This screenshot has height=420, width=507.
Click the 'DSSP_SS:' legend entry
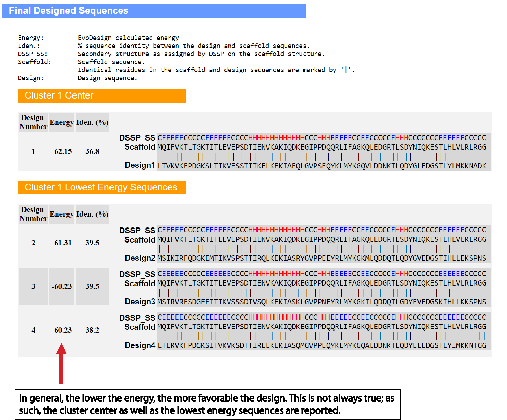(x=33, y=54)
